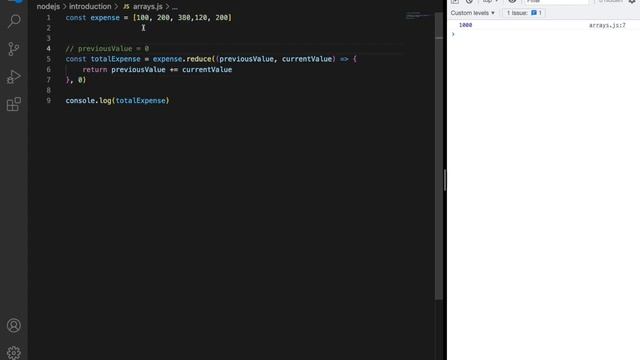Open the Custom levels dropdown
Screen dimensions: 640x360
pos(473,13)
